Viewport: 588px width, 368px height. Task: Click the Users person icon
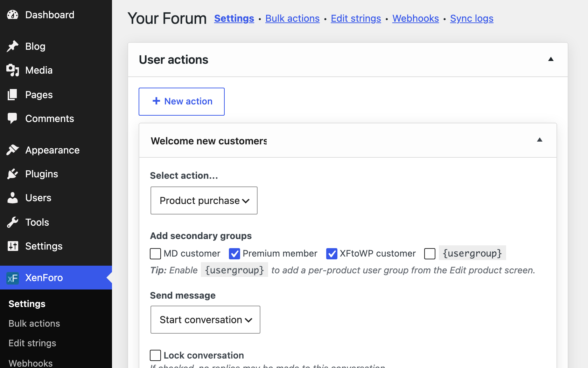coord(13,198)
